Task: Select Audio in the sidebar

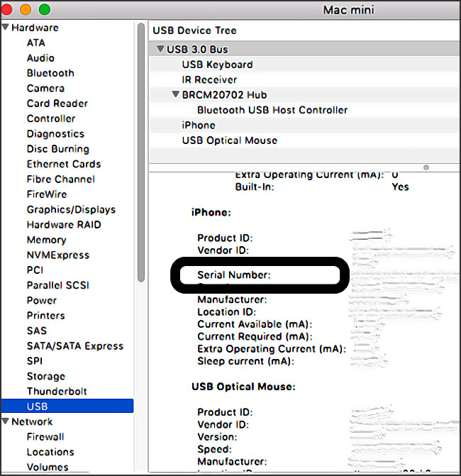Action: click(x=40, y=58)
